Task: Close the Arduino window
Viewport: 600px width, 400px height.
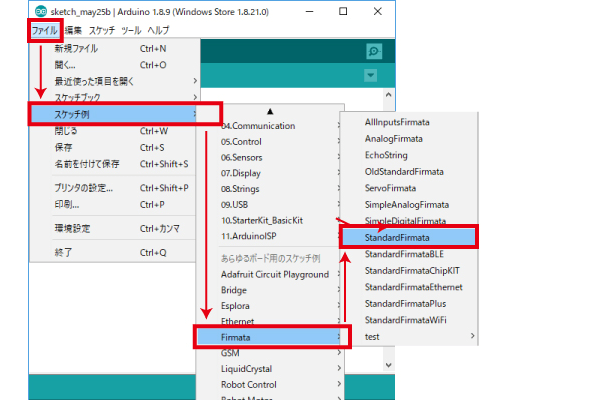Action: pos(378,11)
